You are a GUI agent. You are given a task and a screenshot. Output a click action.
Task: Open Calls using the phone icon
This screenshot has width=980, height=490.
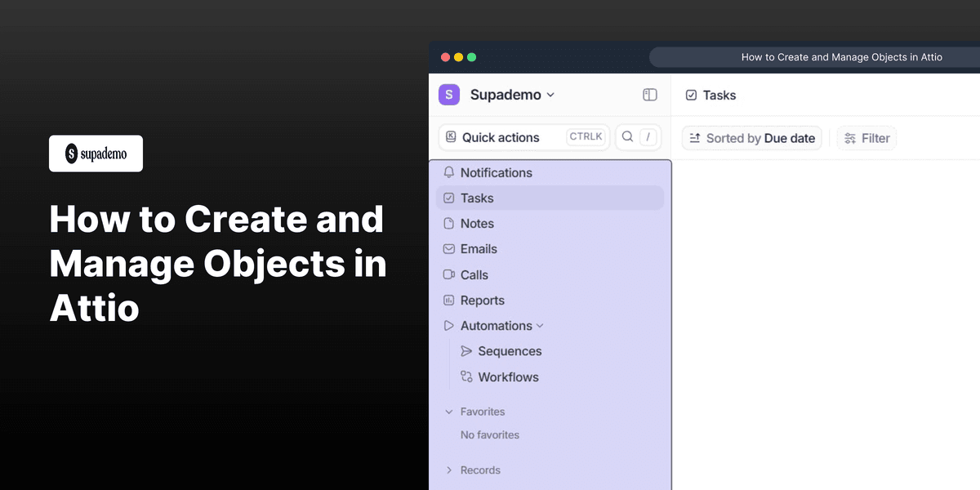(449, 274)
